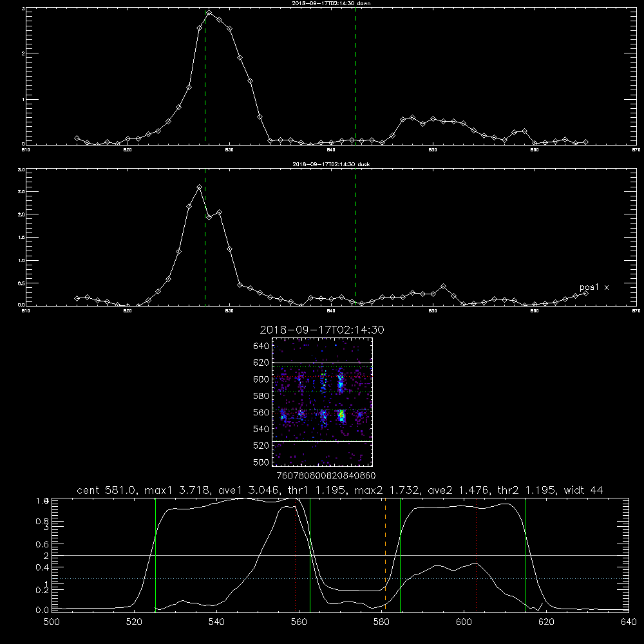This screenshot has width=644, height=644.
Task: Click the '2018-09-17T02:14:30' title above the heatmap
Action: 322,330
